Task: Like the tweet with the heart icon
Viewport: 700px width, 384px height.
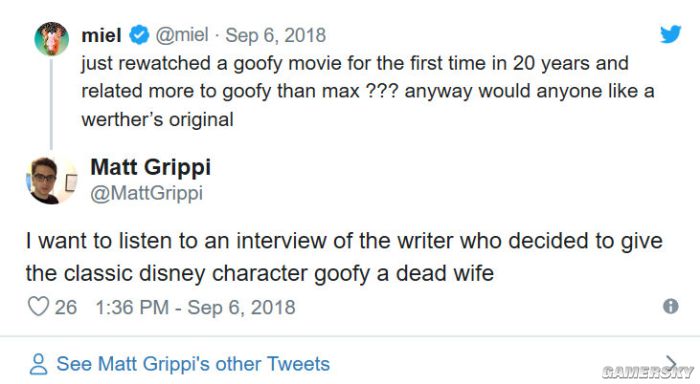Action: pyautogui.click(x=38, y=307)
